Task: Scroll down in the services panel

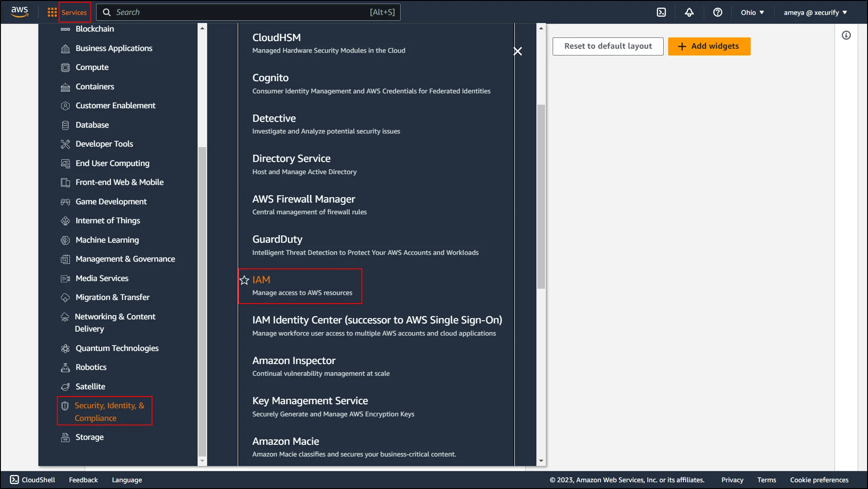Action: pyautogui.click(x=203, y=459)
